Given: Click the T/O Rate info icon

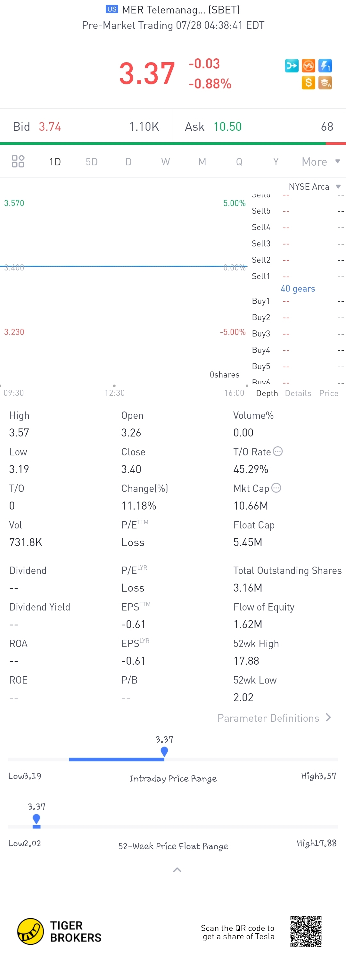Looking at the screenshot, I should tap(278, 451).
